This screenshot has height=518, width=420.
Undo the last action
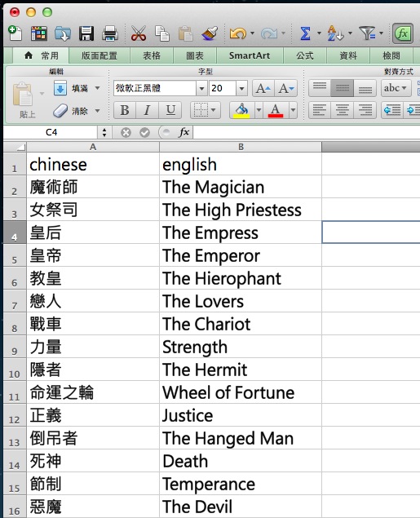[238, 33]
